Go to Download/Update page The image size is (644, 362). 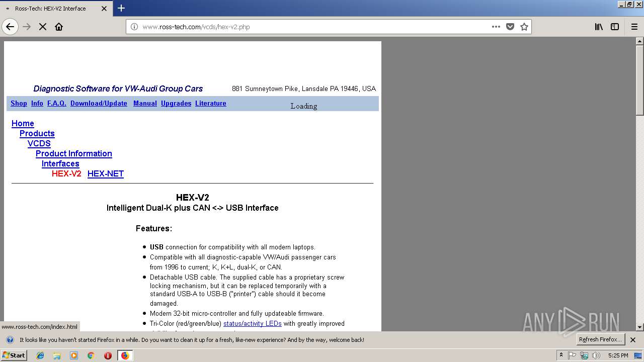click(x=99, y=103)
